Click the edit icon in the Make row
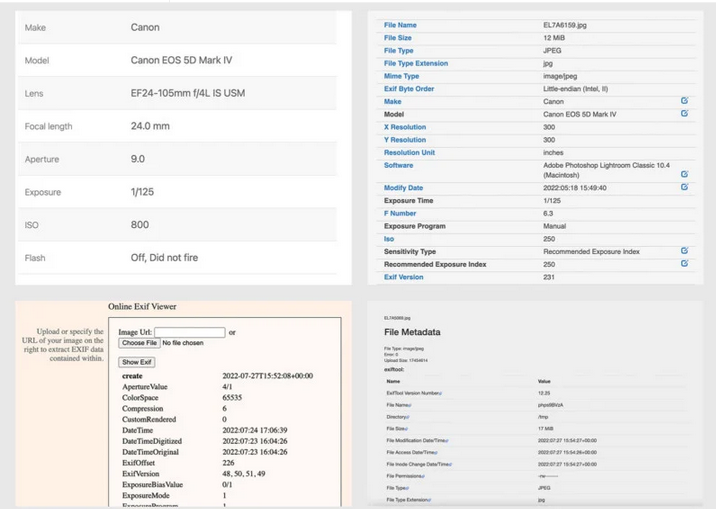Viewport: 716px width, 509px height. [684, 101]
